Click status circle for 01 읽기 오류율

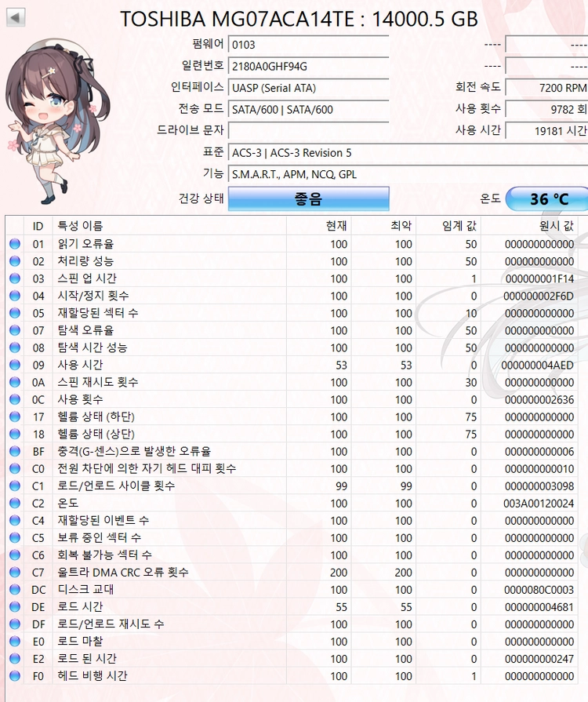click(15, 244)
